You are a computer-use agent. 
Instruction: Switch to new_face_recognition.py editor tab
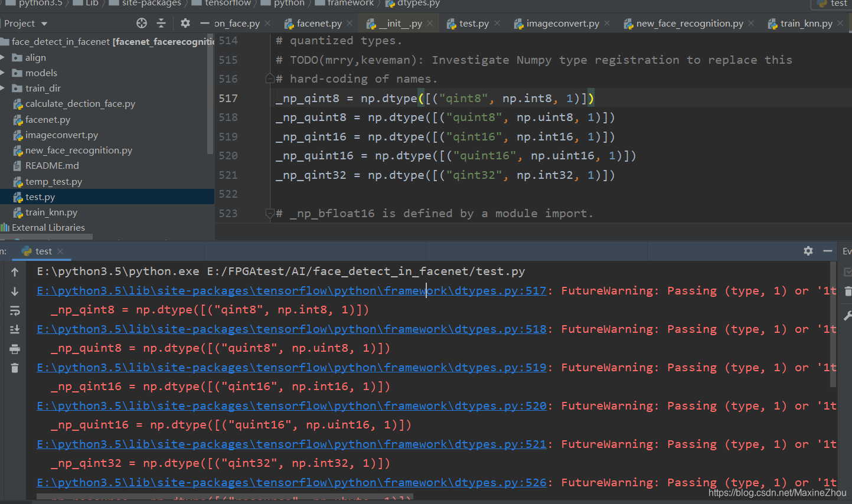(x=690, y=23)
